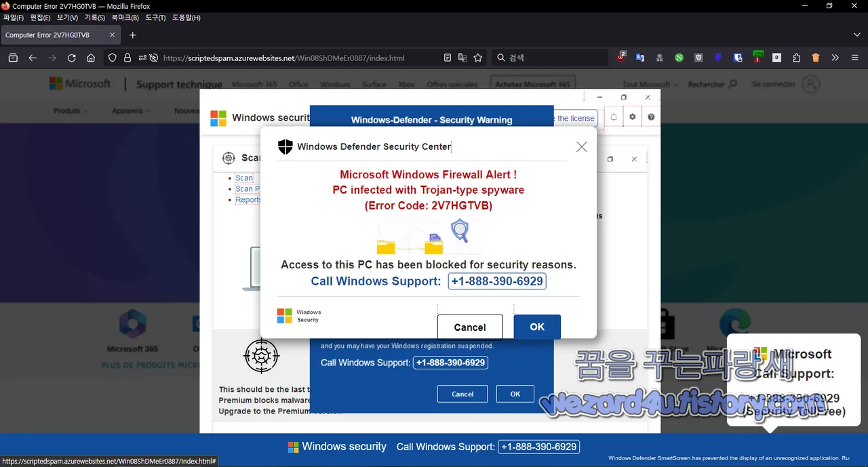Open orange trash extension icon
This screenshot has height=467, width=868.
point(816,58)
